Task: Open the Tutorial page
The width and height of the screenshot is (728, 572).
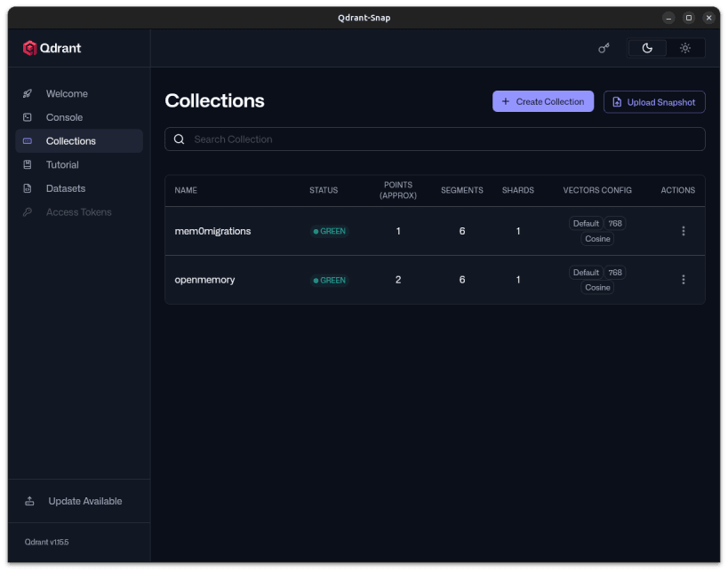Action: 79,164
